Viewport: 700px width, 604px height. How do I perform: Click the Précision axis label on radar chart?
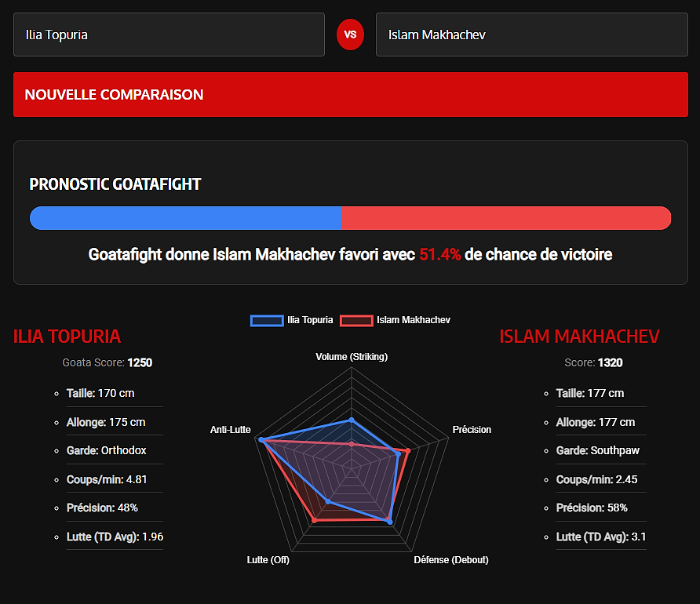tap(472, 429)
